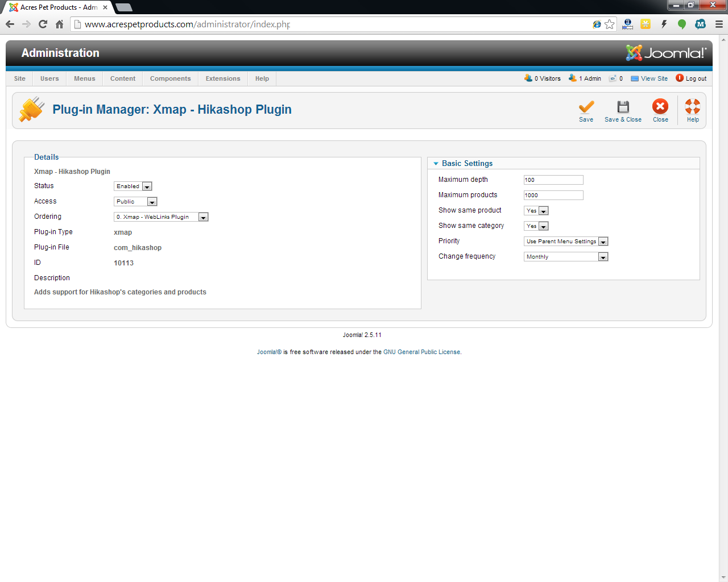Screen dimensions: 728x582
Task: Click the View Site monitor icon
Action: point(635,78)
